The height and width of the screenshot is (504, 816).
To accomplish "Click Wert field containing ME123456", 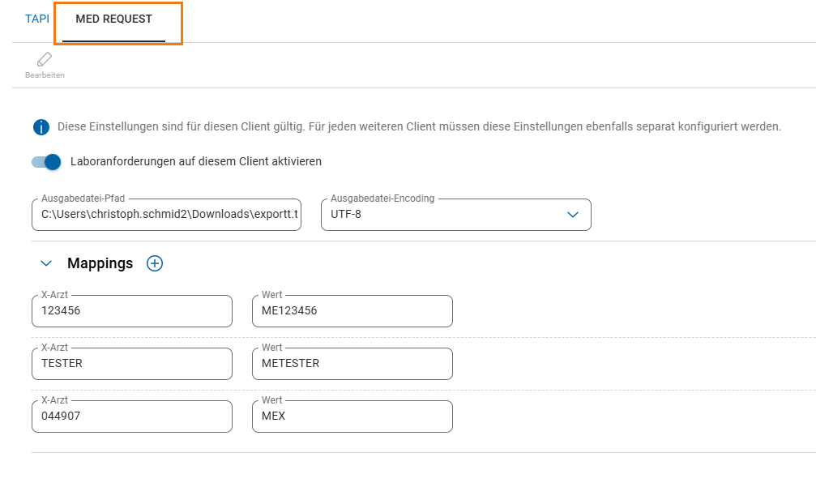I will pos(352,311).
